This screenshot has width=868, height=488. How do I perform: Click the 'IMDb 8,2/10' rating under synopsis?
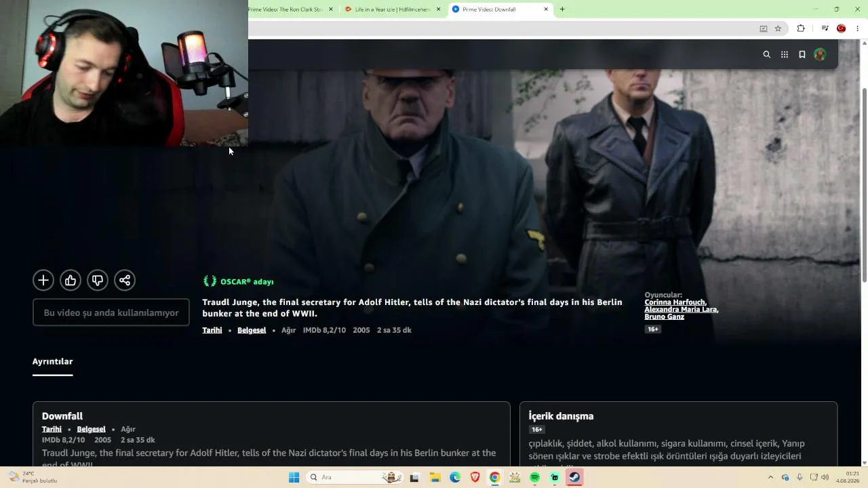point(324,330)
